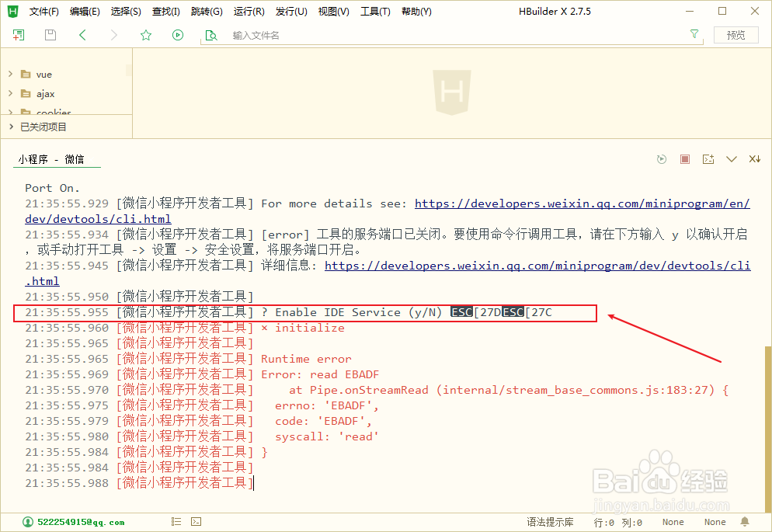The width and height of the screenshot is (772, 532).
Task: Click the vue folder icon
Action: click(x=26, y=75)
